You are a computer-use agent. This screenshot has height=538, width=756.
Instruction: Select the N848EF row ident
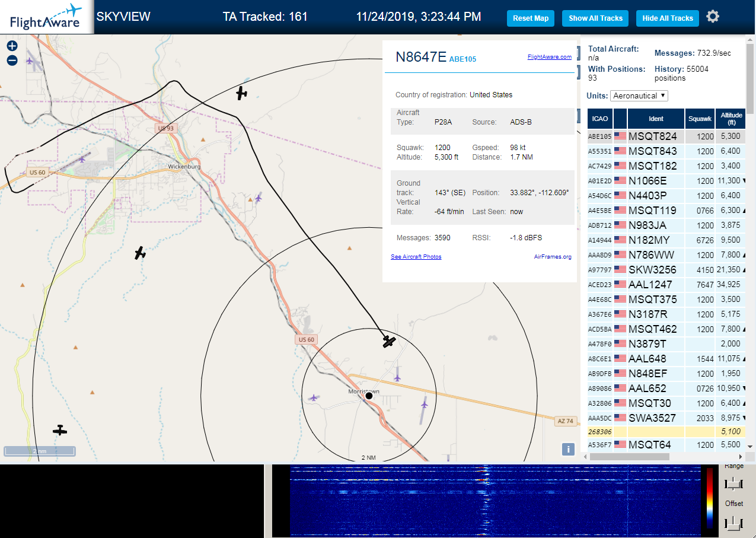coord(647,374)
